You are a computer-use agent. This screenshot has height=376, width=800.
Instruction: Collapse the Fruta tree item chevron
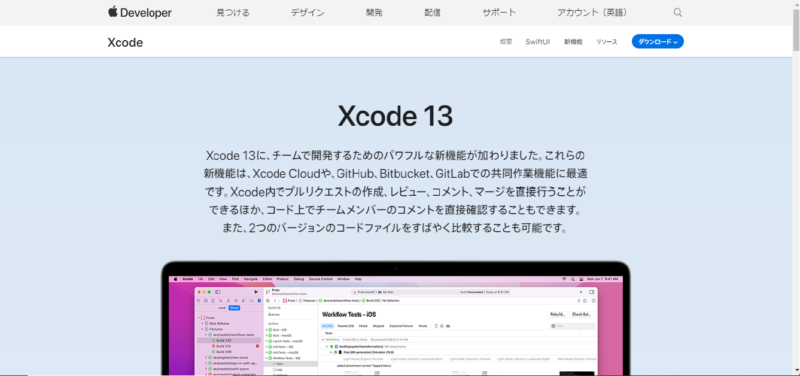pyautogui.click(x=199, y=318)
